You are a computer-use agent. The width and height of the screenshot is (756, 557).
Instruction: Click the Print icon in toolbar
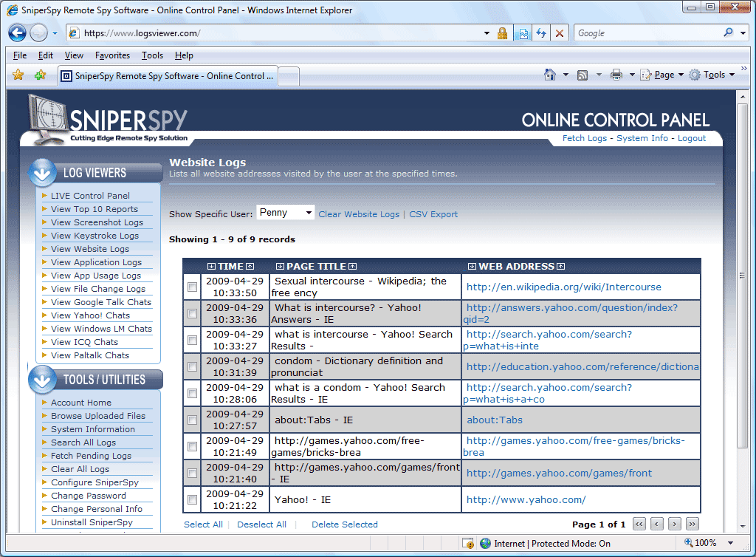point(616,75)
